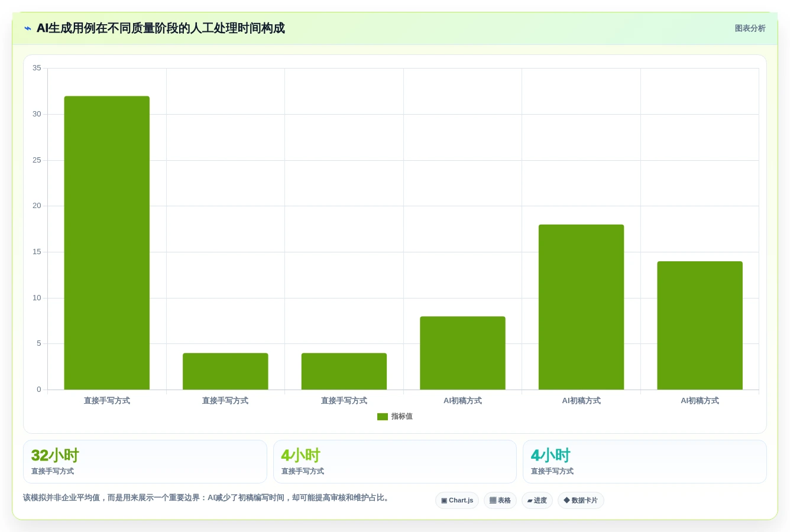Click the AI初稿方式 bar with value 14
This screenshot has width=790, height=532.
(x=700, y=325)
